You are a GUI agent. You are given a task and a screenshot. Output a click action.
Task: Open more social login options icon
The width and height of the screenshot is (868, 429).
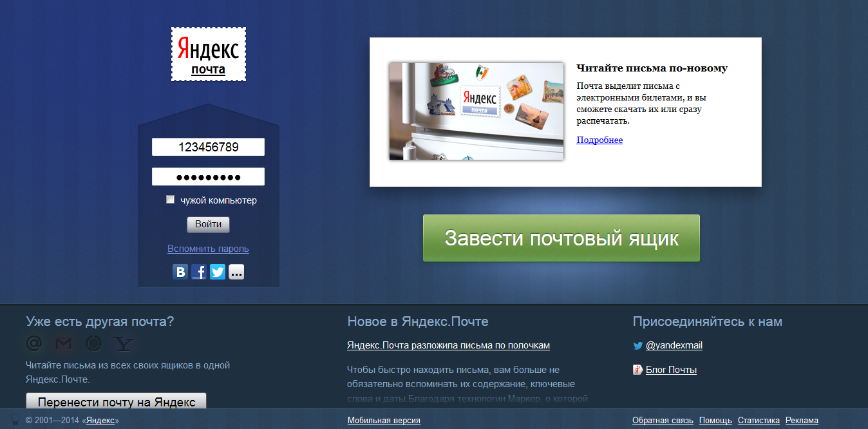pyautogui.click(x=236, y=272)
